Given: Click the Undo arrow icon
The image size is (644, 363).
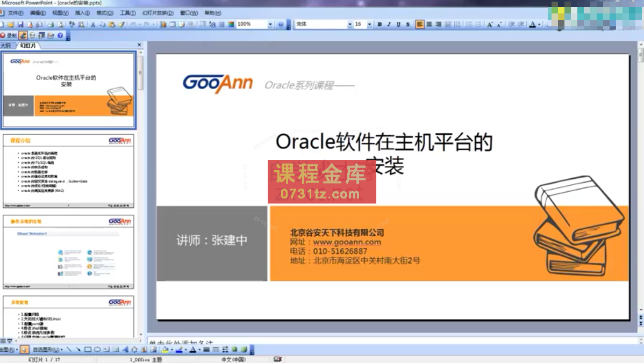Looking at the screenshot, I should pyautogui.click(x=133, y=25).
